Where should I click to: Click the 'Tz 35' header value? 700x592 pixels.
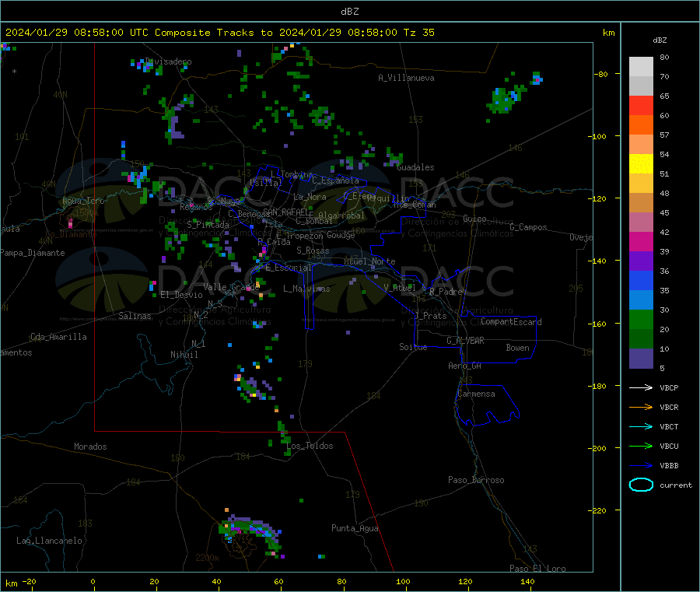[x=418, y=33]
